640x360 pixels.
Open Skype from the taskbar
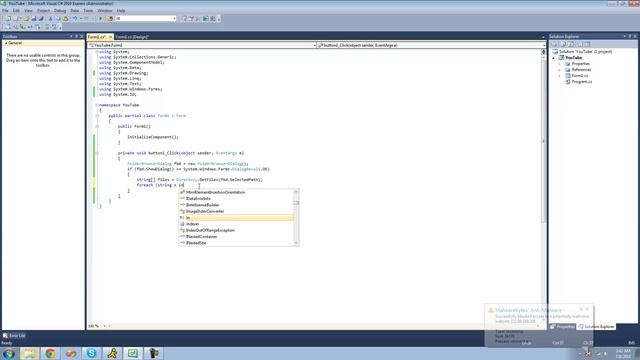click(91, 353)
